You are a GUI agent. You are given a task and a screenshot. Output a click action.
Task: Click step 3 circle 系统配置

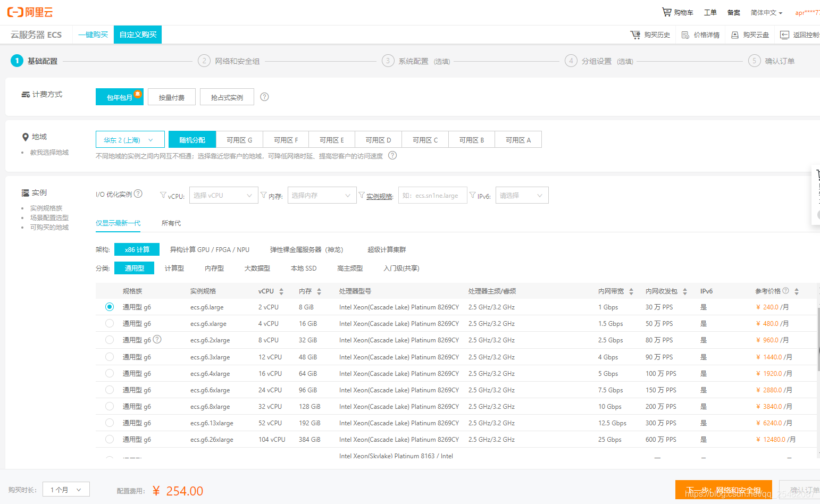[388, 61]
